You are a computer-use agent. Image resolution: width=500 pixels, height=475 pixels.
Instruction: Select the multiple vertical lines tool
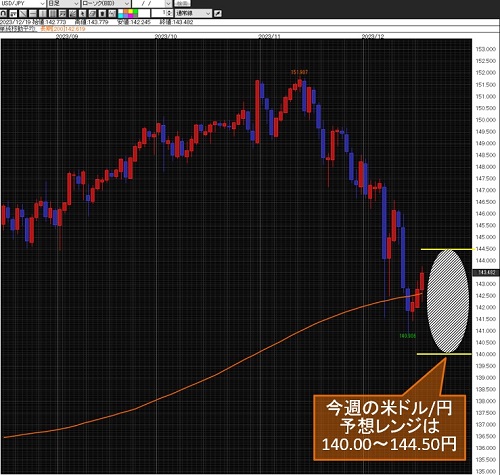53,13
